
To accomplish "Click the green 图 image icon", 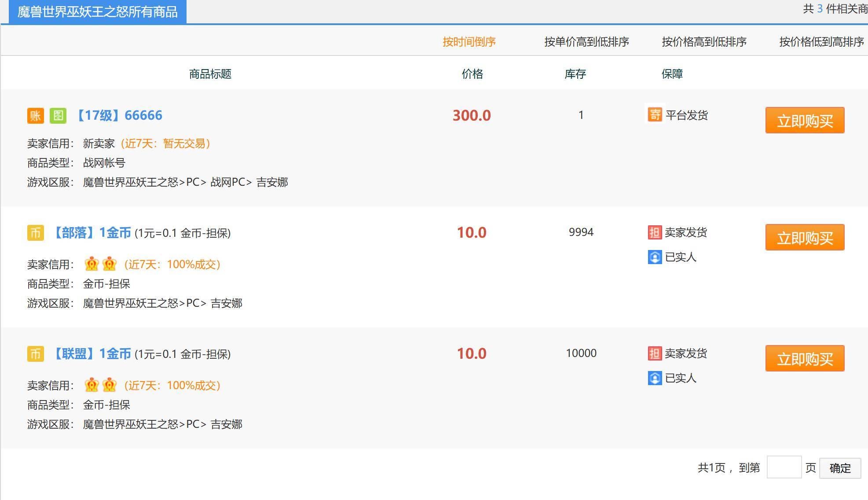I will (x=58, y=116).
